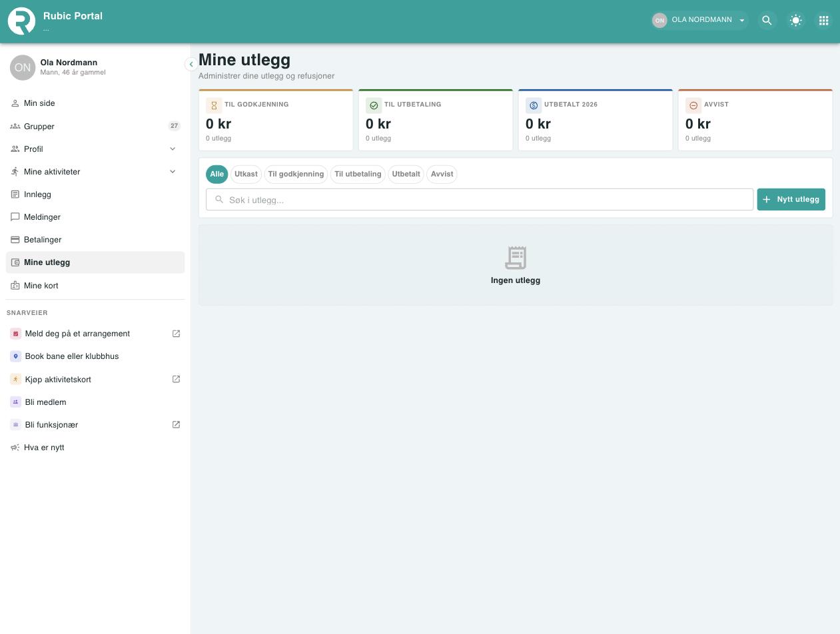Screen dimensions: 840x634
Task: Expand the Profil submenu chevron
Action: [173, 149]
